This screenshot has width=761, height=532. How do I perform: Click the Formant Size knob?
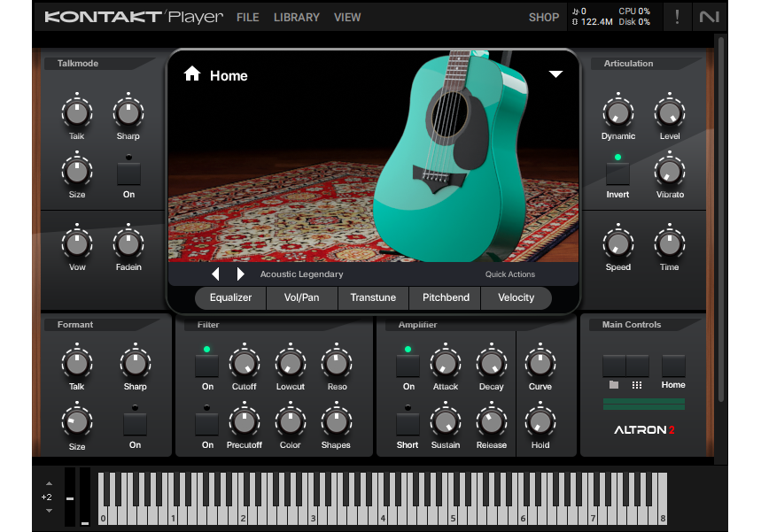tap(77, 422)
